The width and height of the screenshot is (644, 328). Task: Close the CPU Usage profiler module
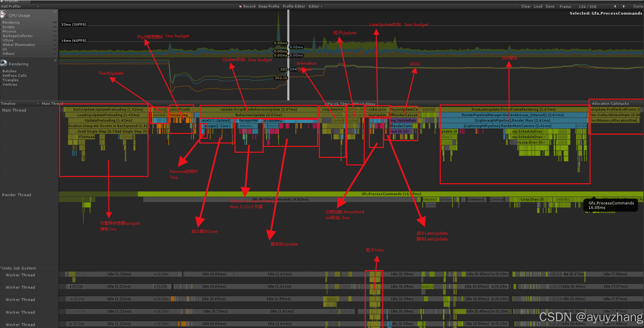click(x=55, y=12)
